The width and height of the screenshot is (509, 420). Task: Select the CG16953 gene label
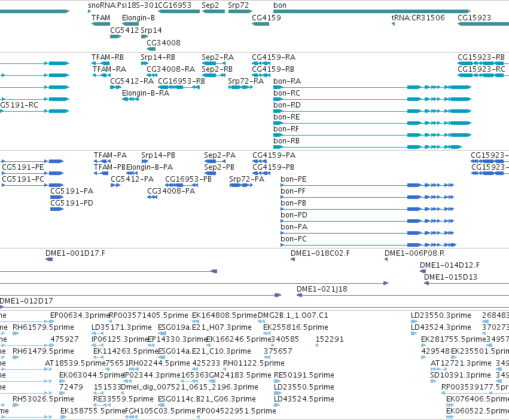pyautogui.click(x=175, y=5)
